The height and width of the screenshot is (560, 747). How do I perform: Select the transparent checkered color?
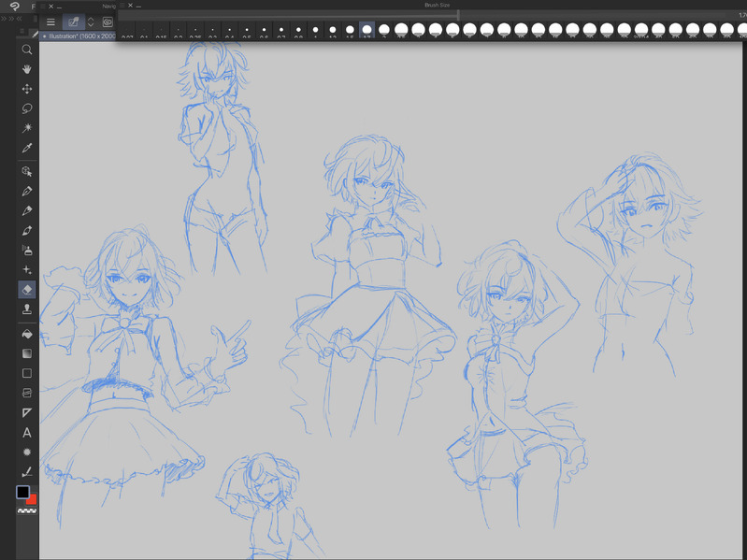[27, 511]
